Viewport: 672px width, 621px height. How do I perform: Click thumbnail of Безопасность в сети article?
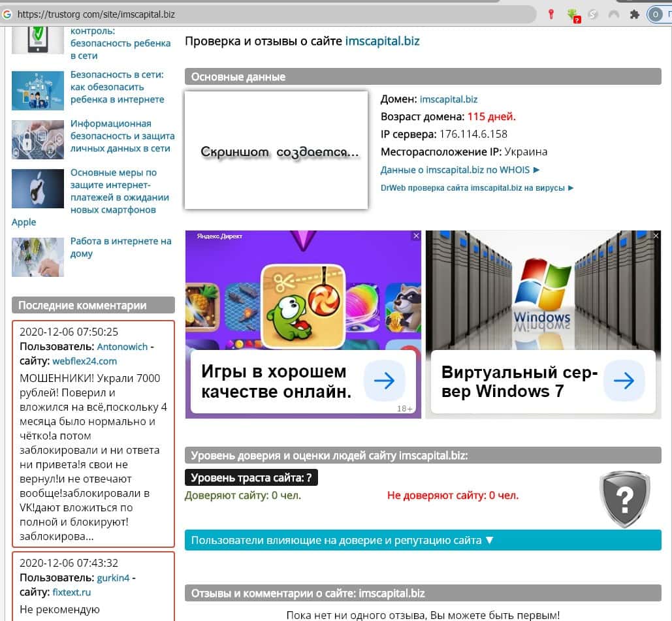pyautogui.click(x=38, y=90)
